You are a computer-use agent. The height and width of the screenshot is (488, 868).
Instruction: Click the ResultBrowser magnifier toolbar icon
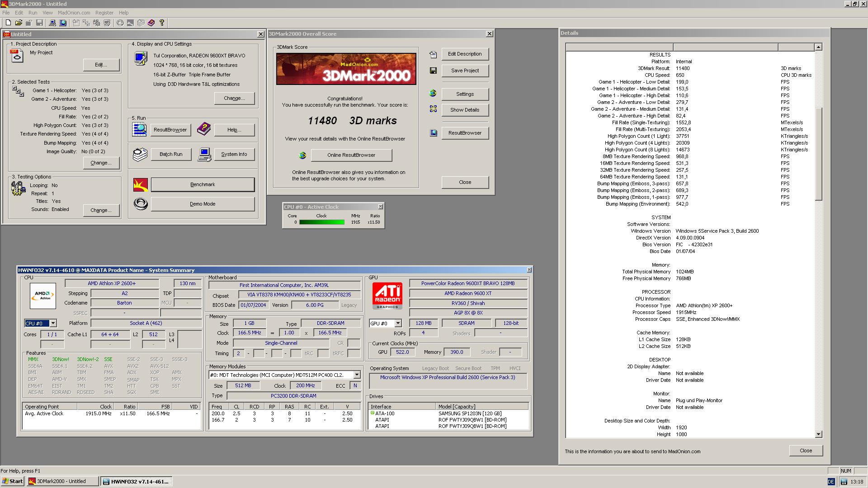(63, 23)
